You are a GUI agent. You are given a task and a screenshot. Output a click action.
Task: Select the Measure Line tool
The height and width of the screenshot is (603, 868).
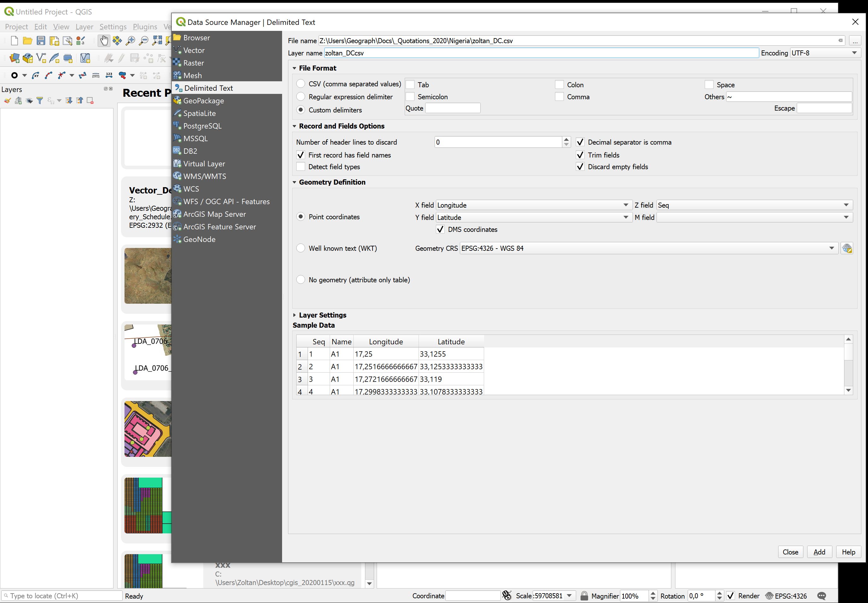pos(96,75)
